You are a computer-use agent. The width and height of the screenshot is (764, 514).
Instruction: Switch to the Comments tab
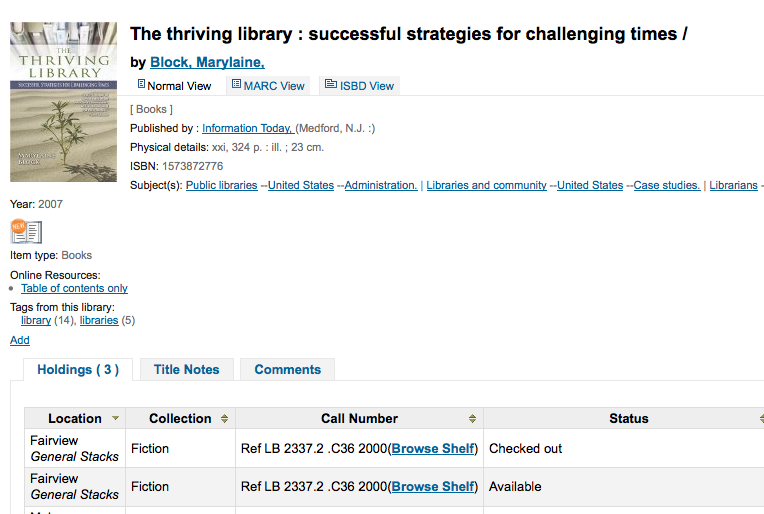coord(287,369)
